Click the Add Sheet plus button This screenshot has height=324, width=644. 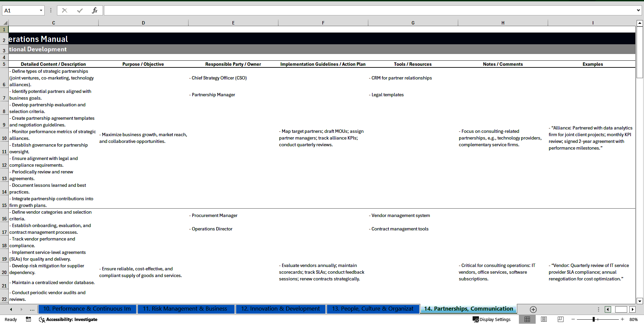(x=533, y=309)
